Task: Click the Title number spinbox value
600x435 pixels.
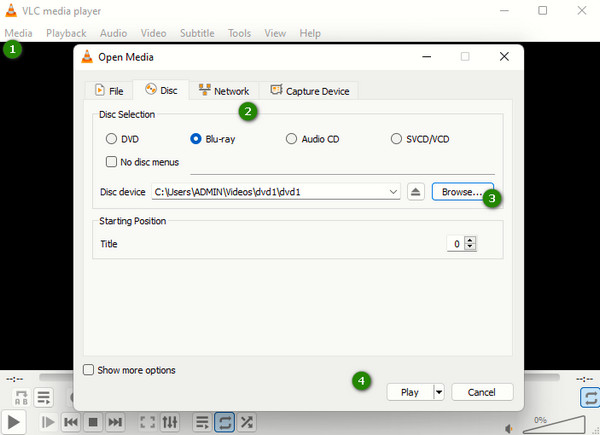Action: click(x=456, y=244)
